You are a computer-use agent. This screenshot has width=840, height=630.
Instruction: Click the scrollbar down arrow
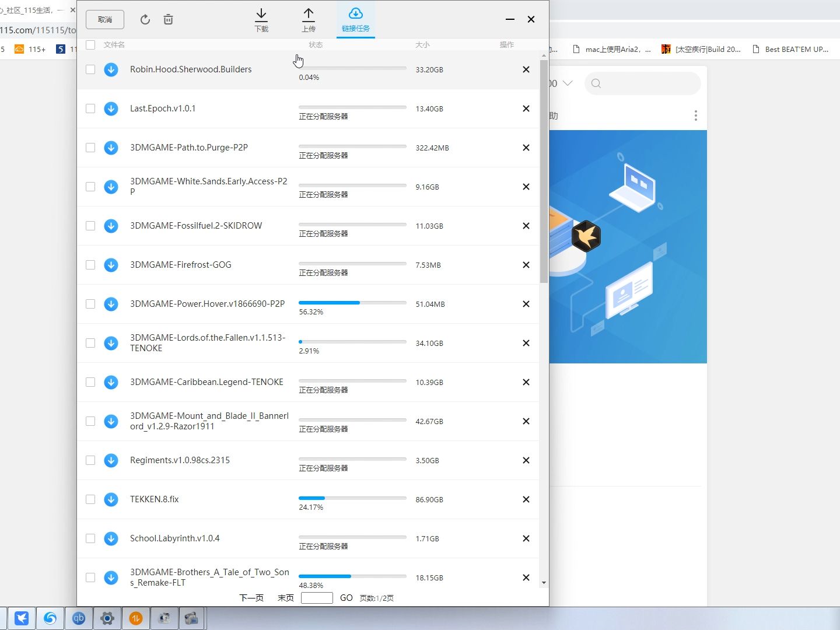tap(544, 583)
